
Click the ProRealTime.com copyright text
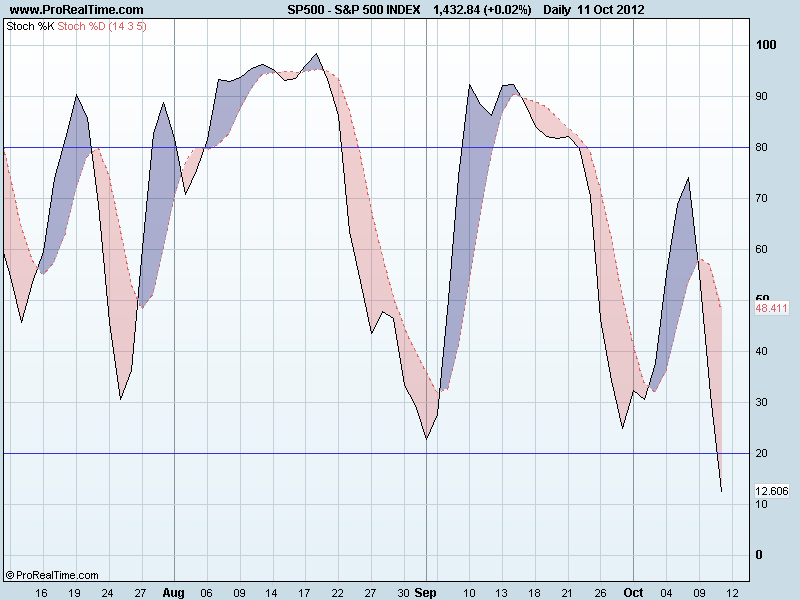[x=52, y=576]
